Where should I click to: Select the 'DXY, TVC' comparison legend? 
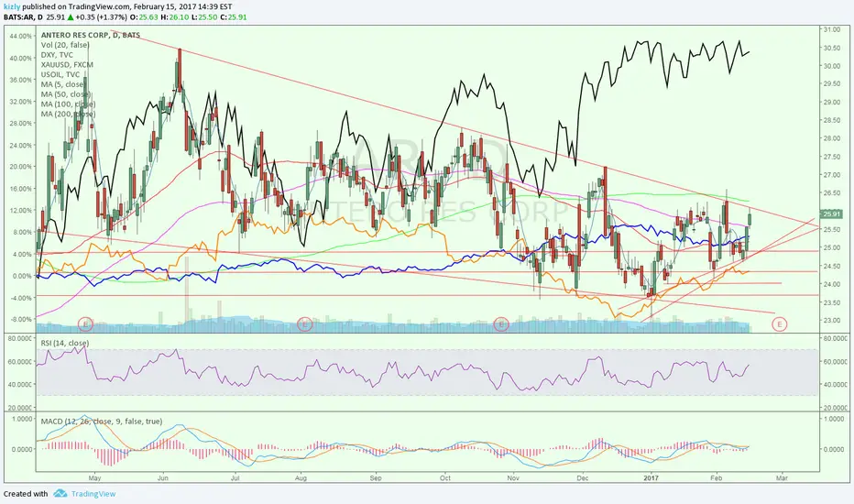(57, 54)
